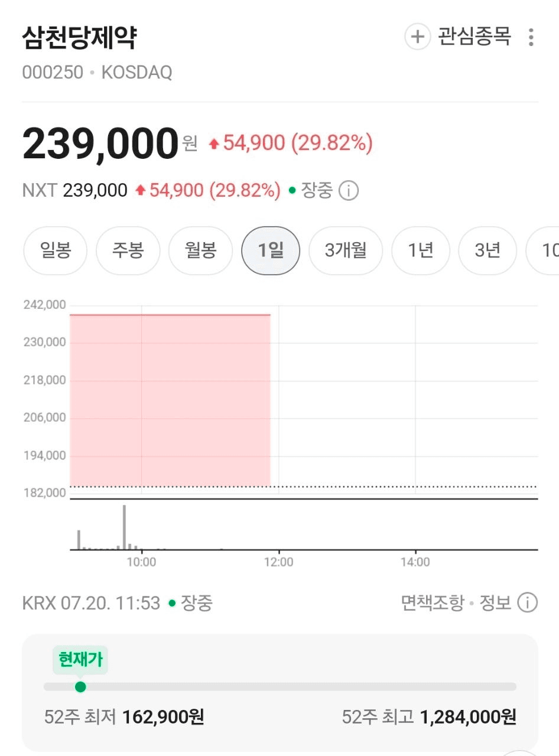Switch chart to 3개월 range
This screenshot has width=559, height=756.
(346, 250)
